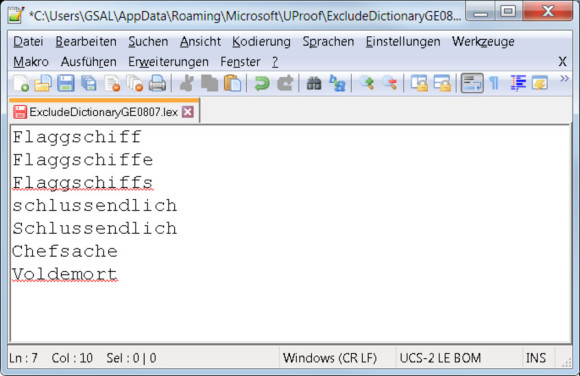Open the Ansicht menu
Viewport: 580px width, 376px height.
[200, 41]
